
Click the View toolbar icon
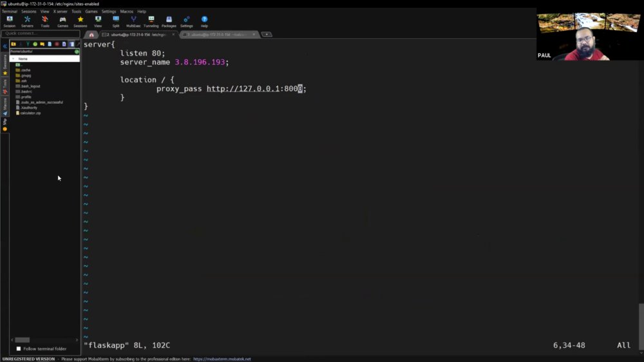click(98, 21)
